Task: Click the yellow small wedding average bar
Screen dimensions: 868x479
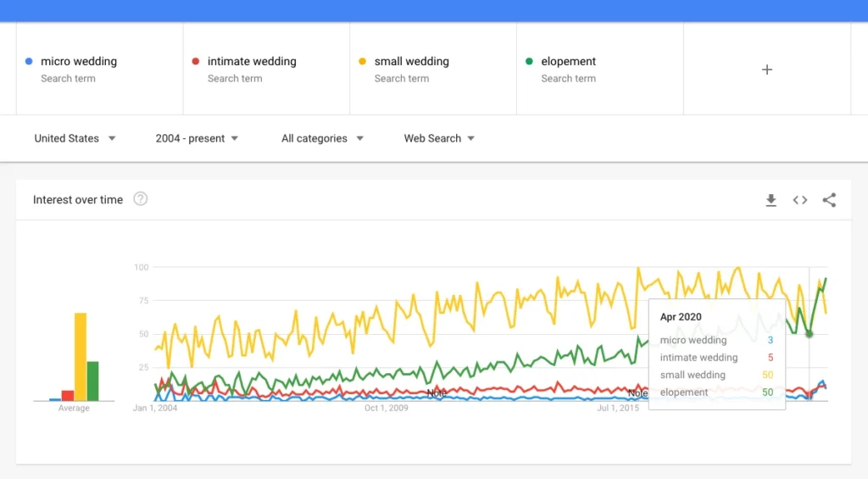Action: pos(81,356)
